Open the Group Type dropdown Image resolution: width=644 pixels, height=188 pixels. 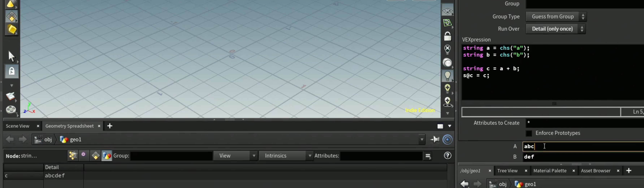pyautogui.click(x=556, y=16)
